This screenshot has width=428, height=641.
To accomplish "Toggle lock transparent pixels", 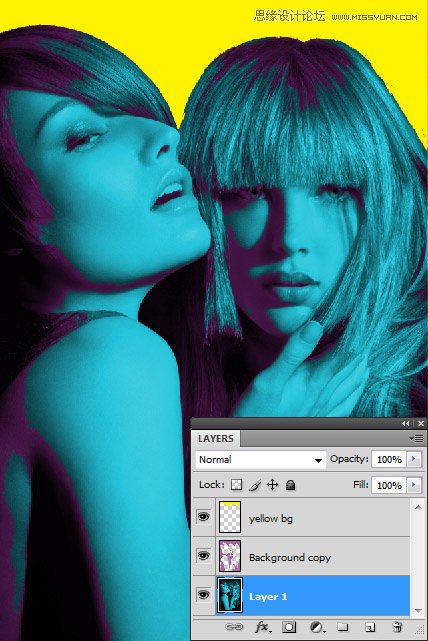I will (x=236, y=485).
